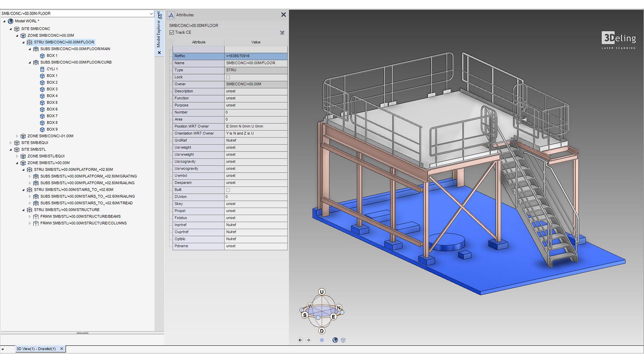Expand ZONE SMB/CONC/-01.00M tree node
644x362 pixels.
17,136
